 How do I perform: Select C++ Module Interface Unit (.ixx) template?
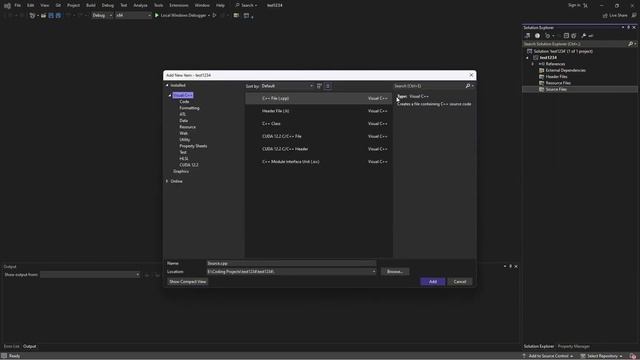click(x=318, y=162)
